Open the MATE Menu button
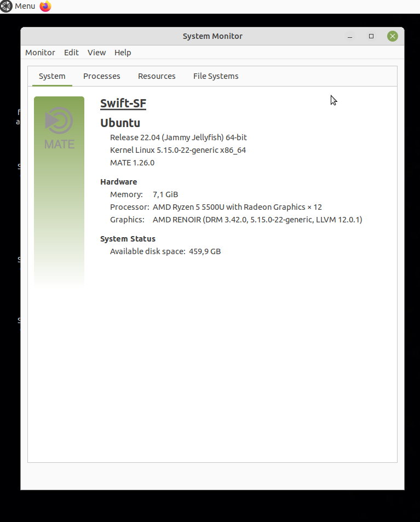The height and width of the screenshot is (522, 420). tap(18, 6)
